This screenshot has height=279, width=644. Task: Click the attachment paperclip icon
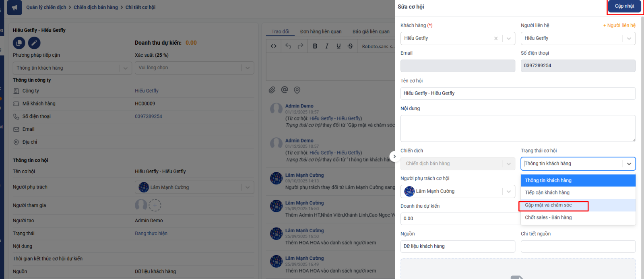[272, 90]
